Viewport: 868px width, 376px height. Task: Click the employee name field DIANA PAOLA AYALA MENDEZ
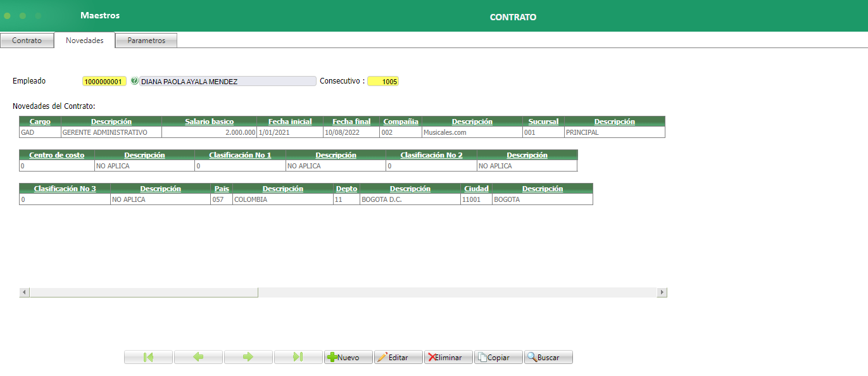[x=227, y=82]
